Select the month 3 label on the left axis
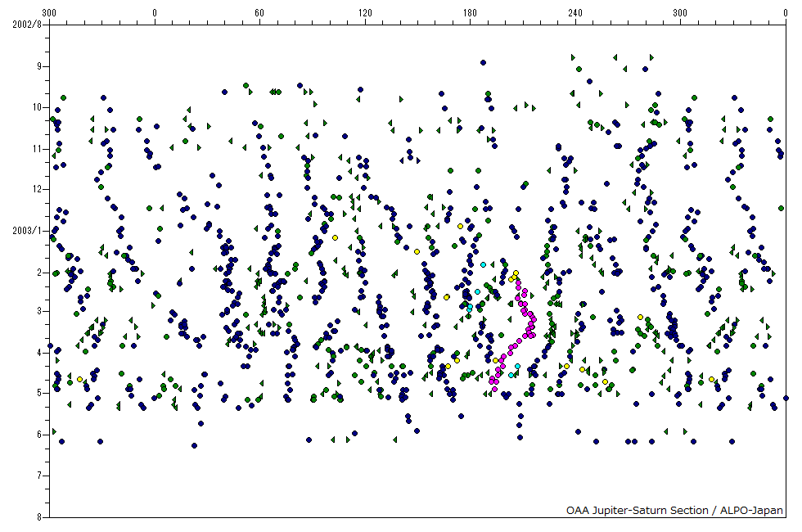Image resolution: width=802 pixels, height=532 pixels. (39, 311)
